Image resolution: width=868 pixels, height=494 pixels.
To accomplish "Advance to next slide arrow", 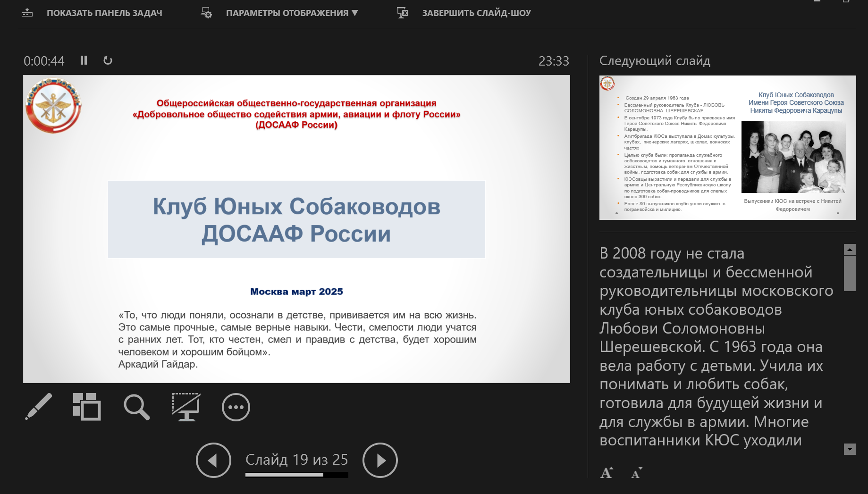I will 380,460.
